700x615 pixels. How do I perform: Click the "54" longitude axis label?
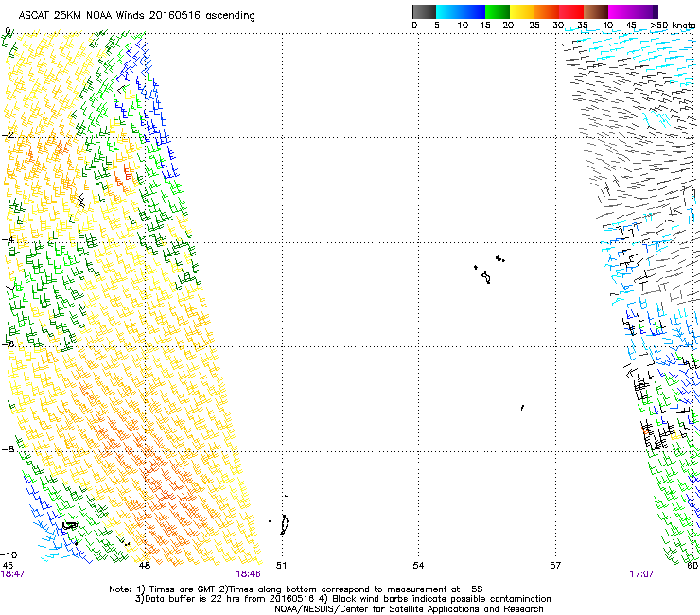point(418,566)
